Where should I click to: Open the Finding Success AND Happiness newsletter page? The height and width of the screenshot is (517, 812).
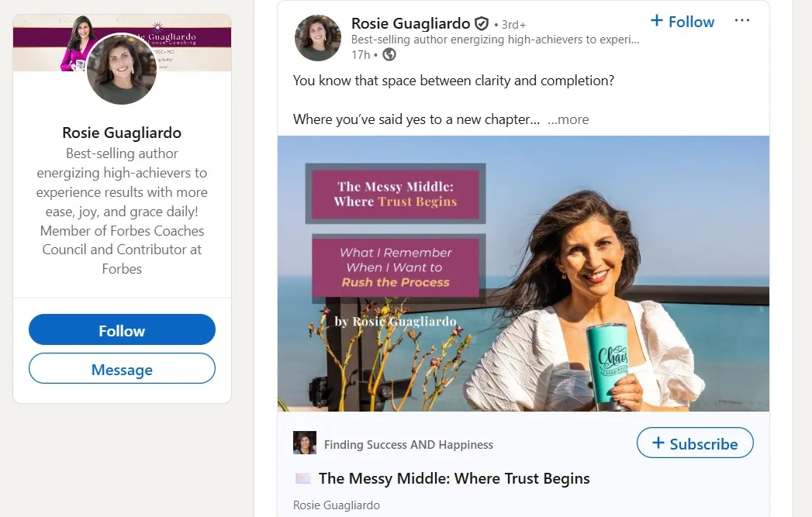(x=408, y=444)
